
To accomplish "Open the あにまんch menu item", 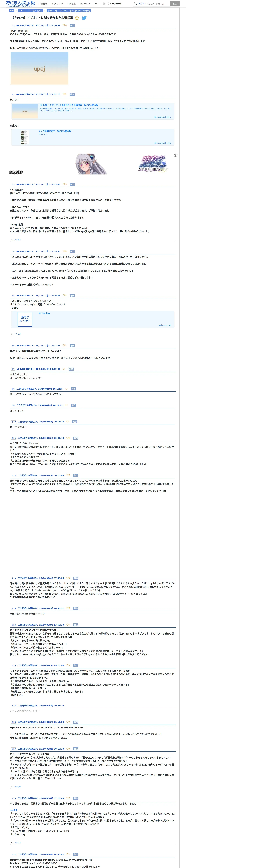I will (85, 4).
